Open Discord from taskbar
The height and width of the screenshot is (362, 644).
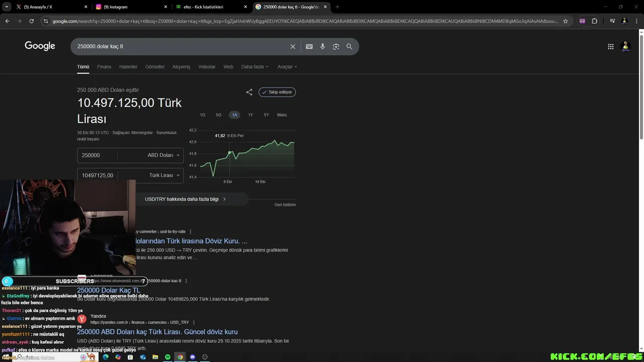pos(192,357)
